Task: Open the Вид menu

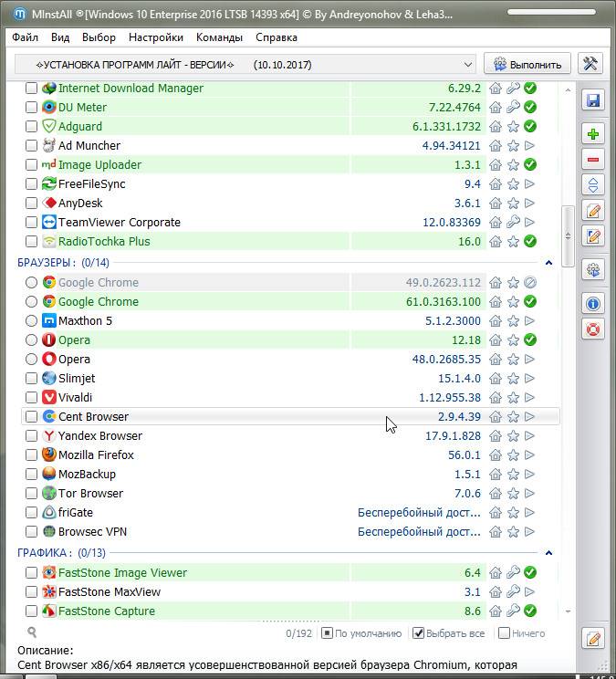Action: coord(60,37)
